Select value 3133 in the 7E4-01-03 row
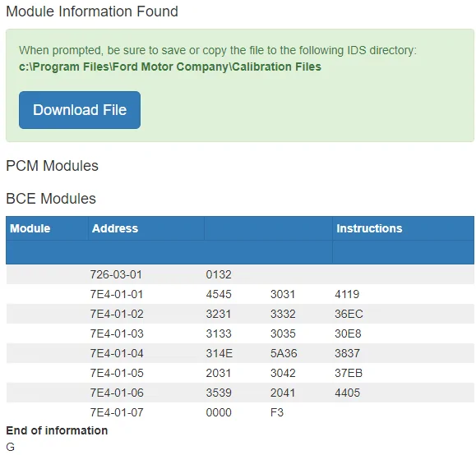Screen dimensions: 476x455 [219, 333]
